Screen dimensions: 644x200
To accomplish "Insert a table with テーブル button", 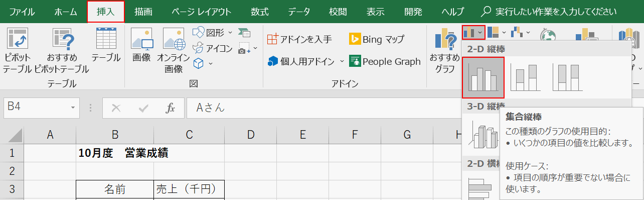I will tap(106, 45).
